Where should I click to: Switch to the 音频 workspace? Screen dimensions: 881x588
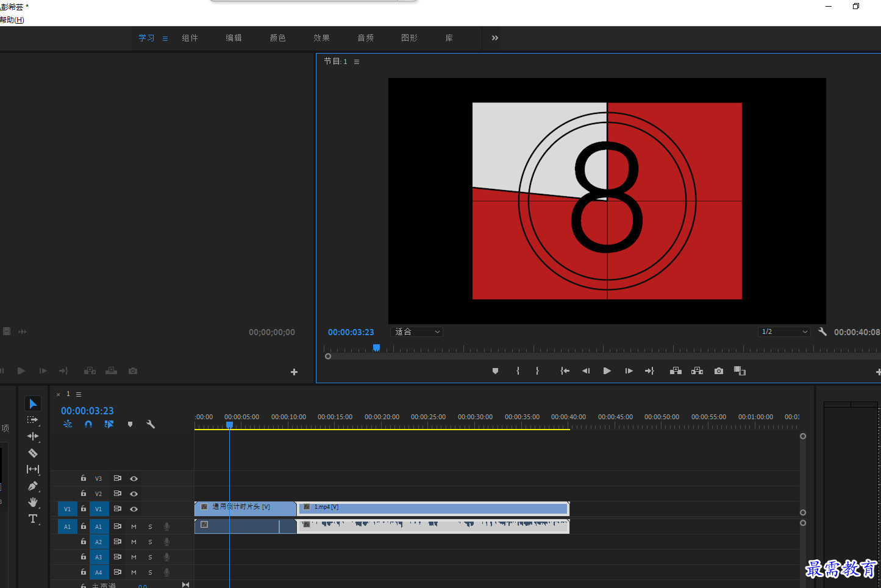(x=365, y=38)
